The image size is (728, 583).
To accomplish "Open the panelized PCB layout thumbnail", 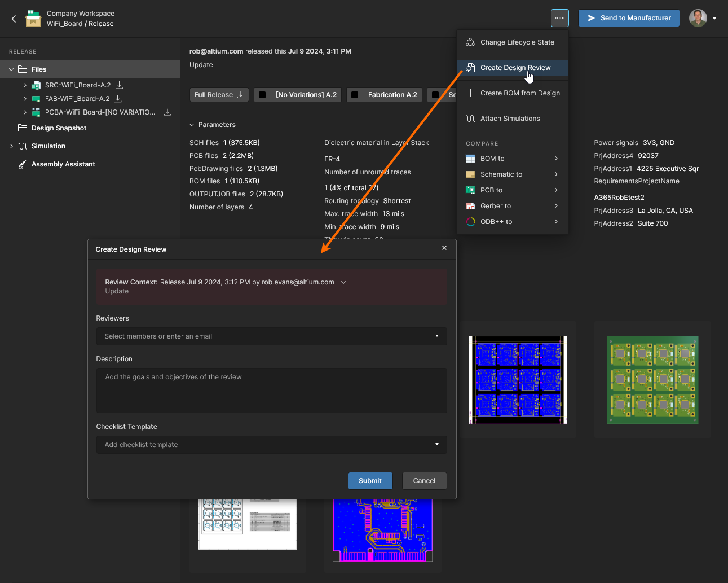I will 518,380.
